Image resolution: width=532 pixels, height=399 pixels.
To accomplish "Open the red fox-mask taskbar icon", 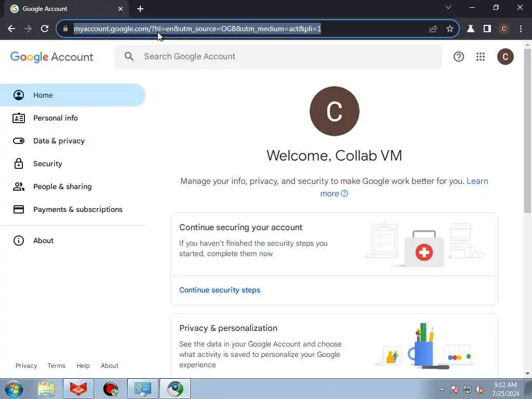I will 78,389.
